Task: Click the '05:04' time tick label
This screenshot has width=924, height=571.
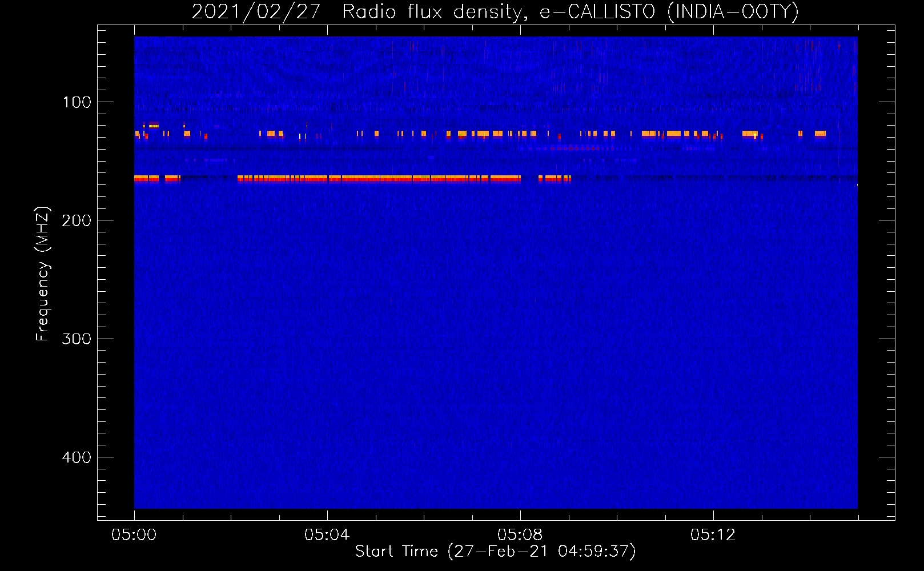Action: coord(327,534)
